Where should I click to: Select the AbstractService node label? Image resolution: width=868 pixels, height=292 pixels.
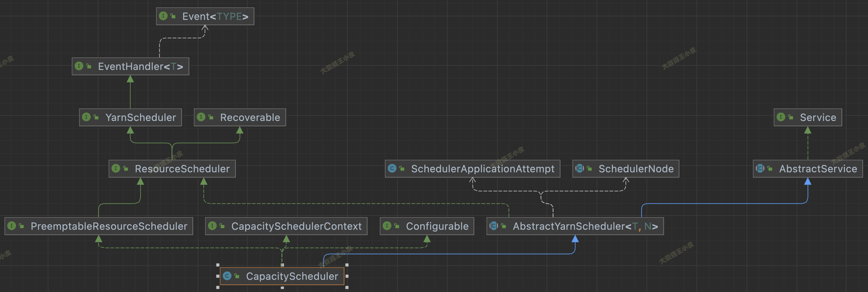tap(818, 168)
